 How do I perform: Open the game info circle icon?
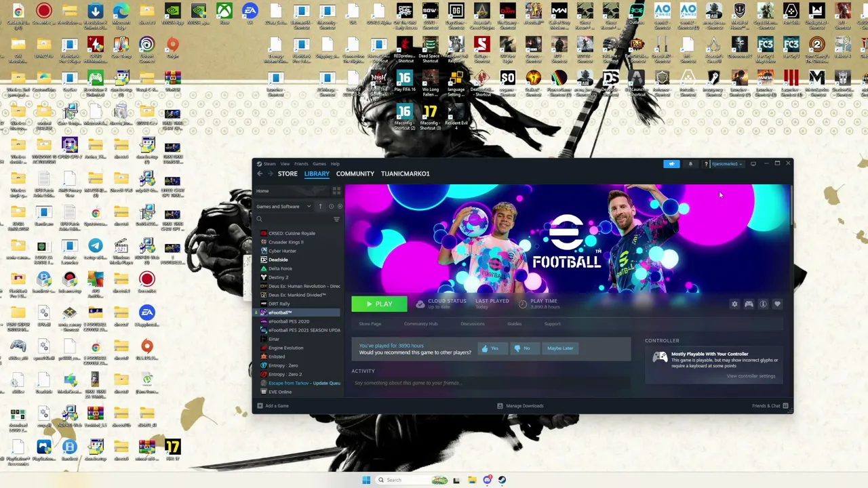coord(763,304)
